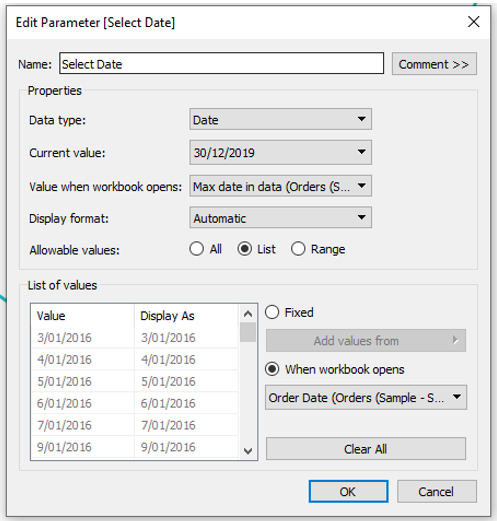
Task: Open the Data type dropdown
Action: (x=280, y=119)
